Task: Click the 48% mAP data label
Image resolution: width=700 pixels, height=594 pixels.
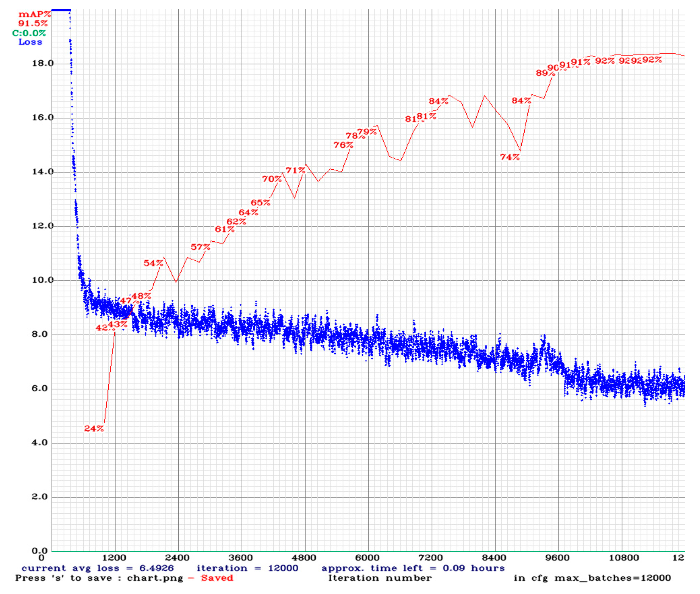Action: (141, 296)
